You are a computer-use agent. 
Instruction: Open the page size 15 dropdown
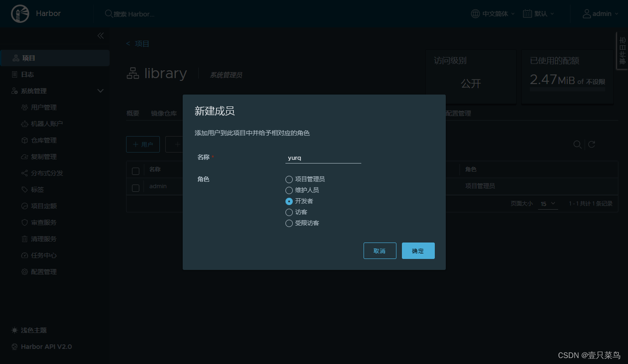(548, 204)
